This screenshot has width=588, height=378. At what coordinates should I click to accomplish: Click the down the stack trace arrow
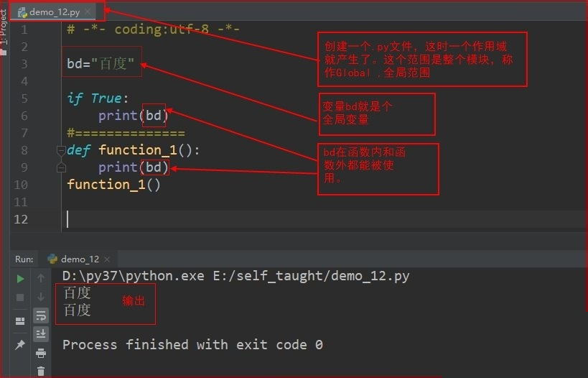pyautogui.click(x=41, y=297)
